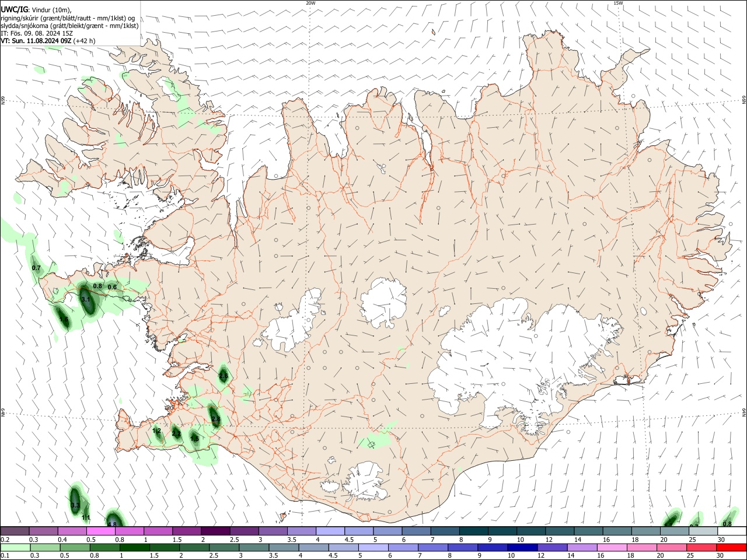The width and height of the screenshot is (747, 560).
Task: Pick top-row dark purple swatch between 2 and 2.5
Action: pyautogui.click(x=215, y=531)
